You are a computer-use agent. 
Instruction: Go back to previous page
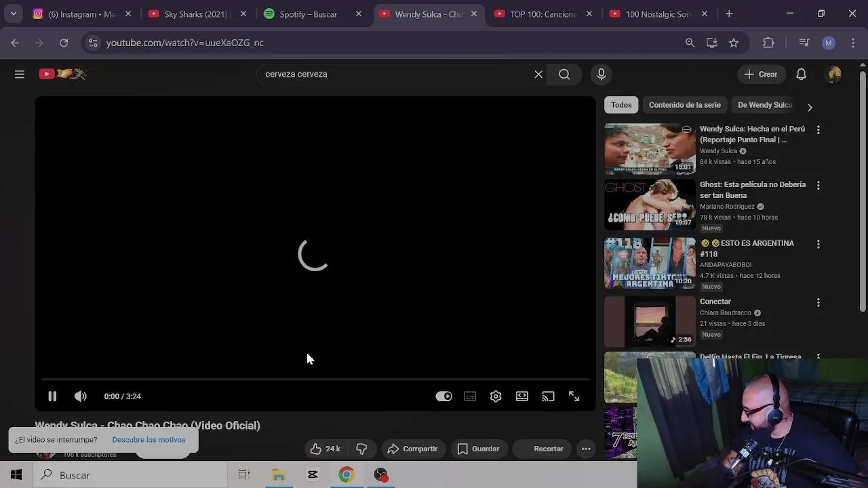click(x=15, y=43)
